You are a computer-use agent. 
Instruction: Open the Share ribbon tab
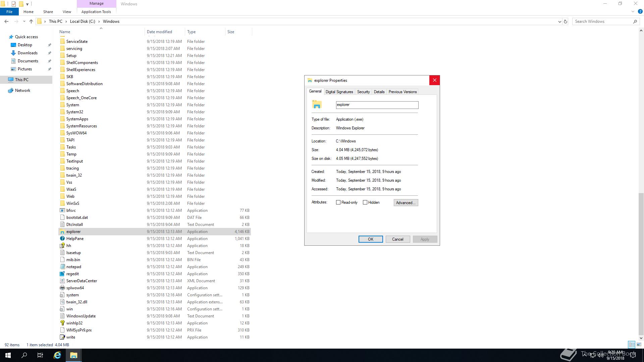click(48, 12)
